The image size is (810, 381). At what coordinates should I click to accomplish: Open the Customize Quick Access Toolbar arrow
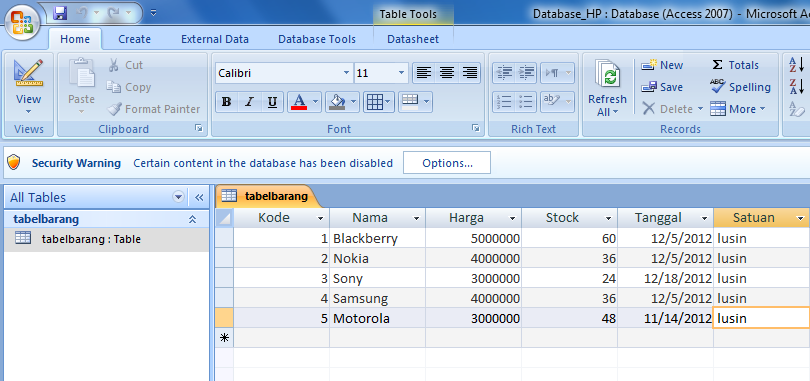[153, 12]
